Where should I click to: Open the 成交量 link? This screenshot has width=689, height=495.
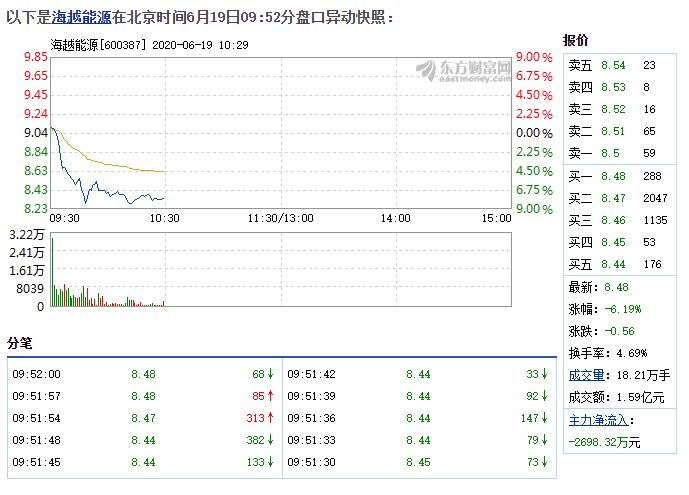click(x=586, y=375)
